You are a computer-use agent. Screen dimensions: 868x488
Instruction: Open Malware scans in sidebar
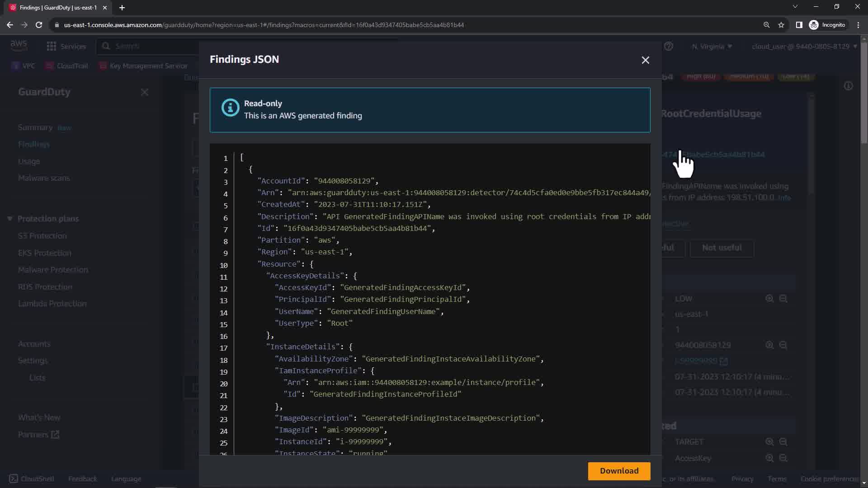pos(44,178)
